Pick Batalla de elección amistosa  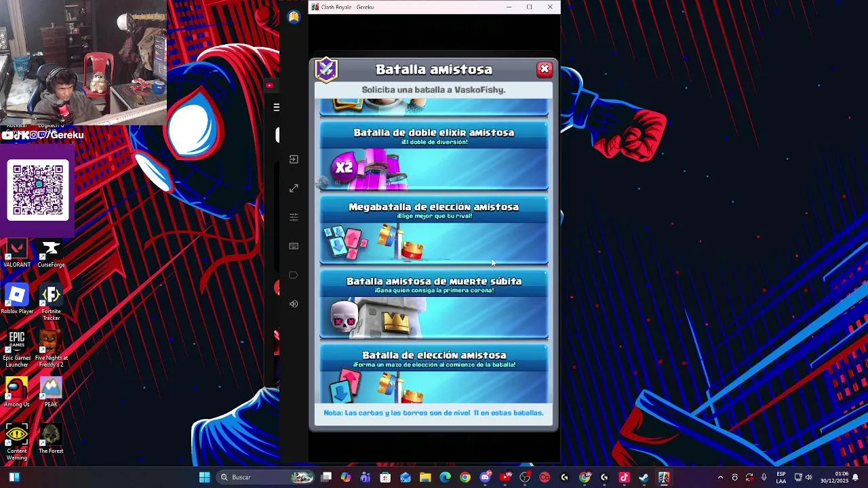(434, 374)
